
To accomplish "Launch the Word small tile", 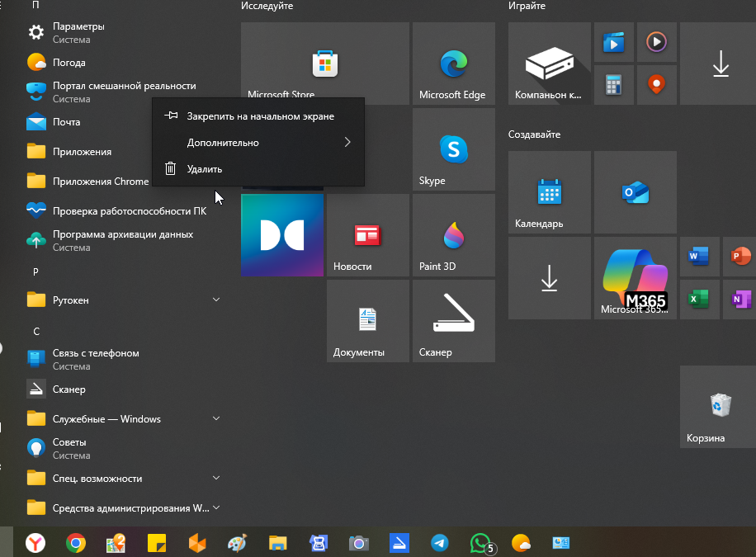I will [700, 257].
